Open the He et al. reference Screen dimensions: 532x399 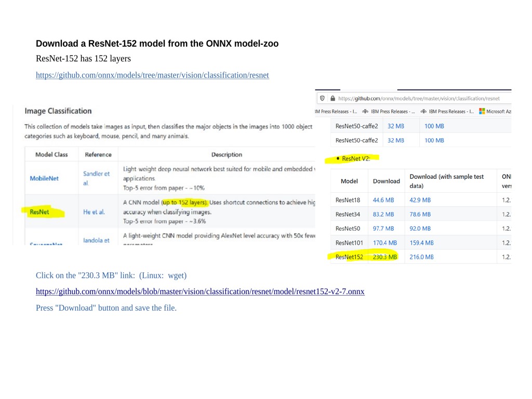94,212
